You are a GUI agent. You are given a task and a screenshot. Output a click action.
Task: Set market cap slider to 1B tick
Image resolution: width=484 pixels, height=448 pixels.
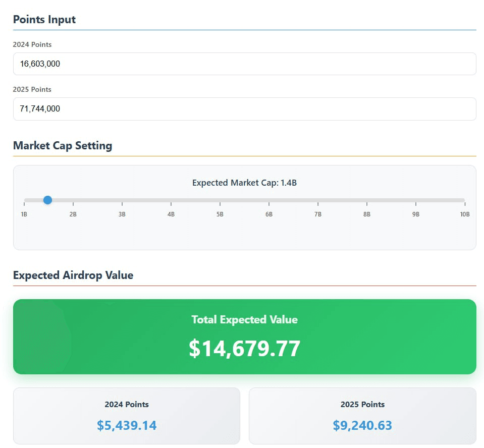(25, 200)
